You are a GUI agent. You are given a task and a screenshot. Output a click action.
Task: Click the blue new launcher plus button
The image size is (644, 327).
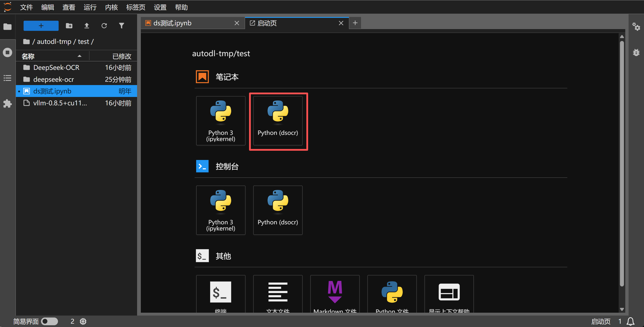coord(41,26)
